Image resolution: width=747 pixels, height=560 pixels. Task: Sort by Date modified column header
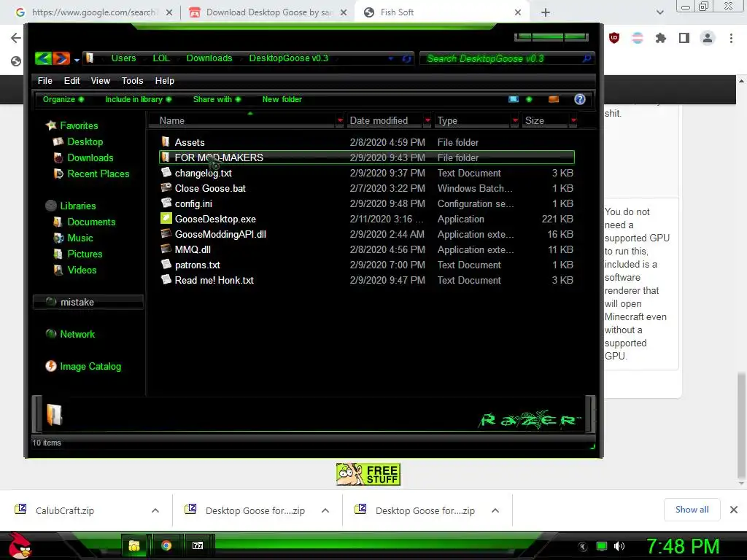[x=384, y=120]
